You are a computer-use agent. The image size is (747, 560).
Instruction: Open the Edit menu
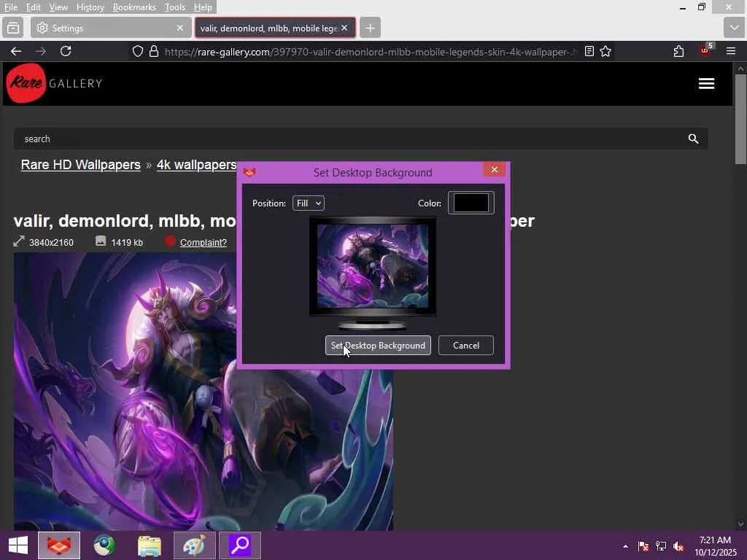[34, 7]
